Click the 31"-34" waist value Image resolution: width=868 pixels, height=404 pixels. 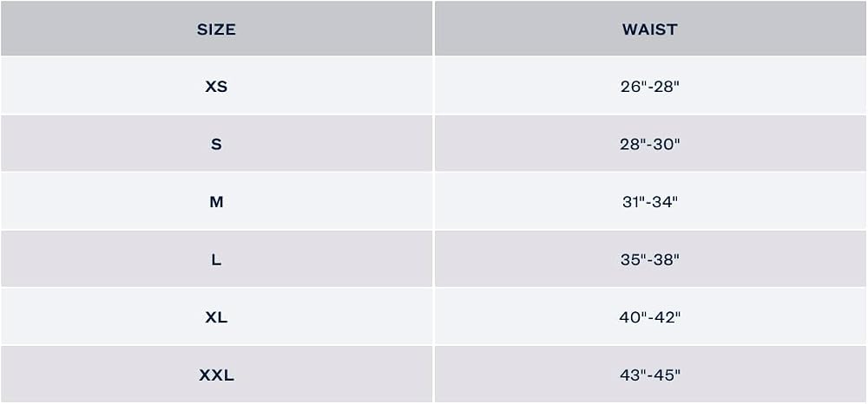pos(650,202)
